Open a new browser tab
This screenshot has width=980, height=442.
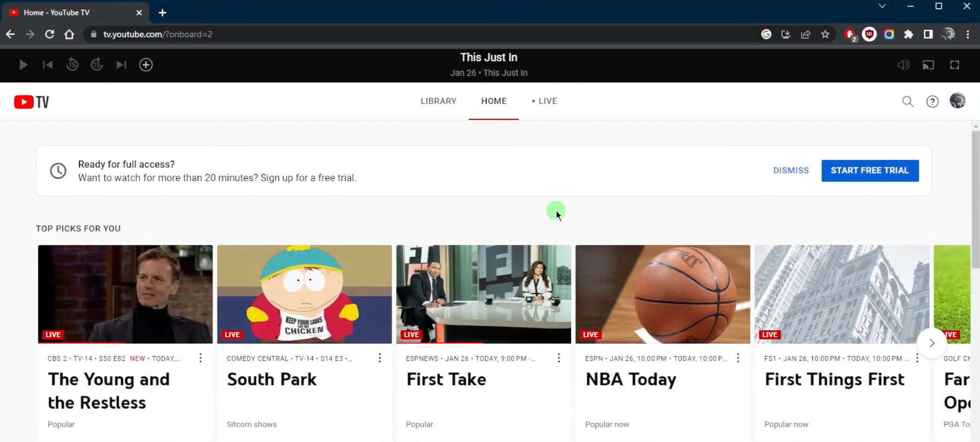tap(163, 12)
